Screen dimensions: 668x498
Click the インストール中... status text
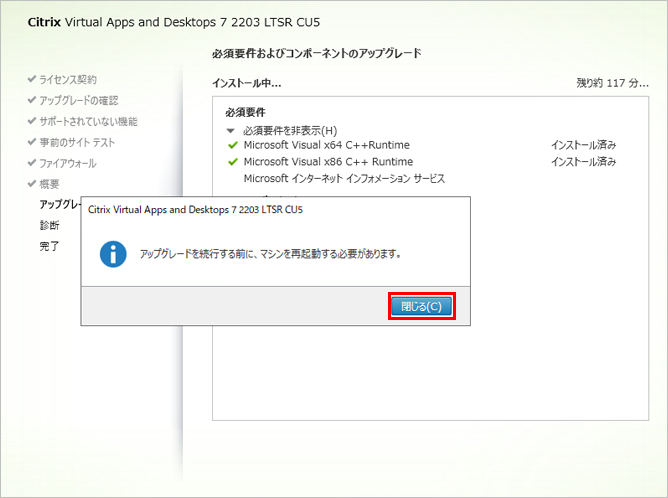(247, 83)
